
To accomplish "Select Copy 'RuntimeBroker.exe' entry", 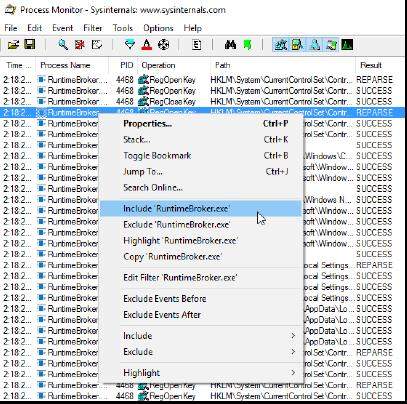I will point(201,257).
